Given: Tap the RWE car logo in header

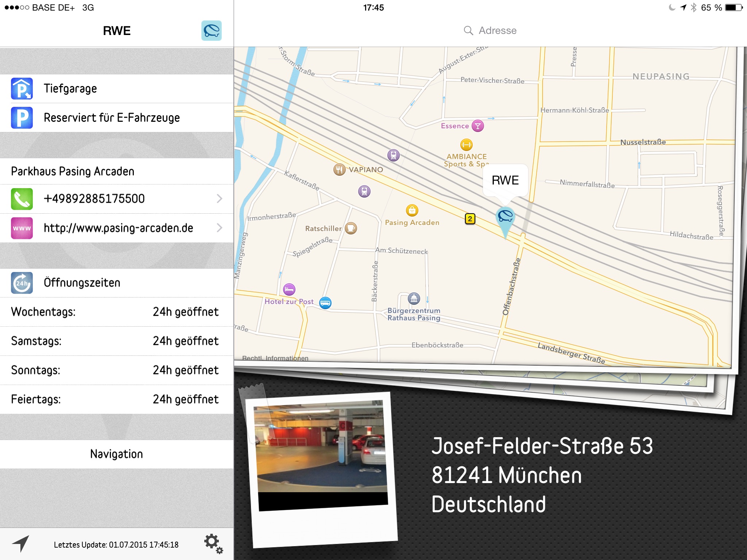Looking at the screenshot, I should point(211,31).
